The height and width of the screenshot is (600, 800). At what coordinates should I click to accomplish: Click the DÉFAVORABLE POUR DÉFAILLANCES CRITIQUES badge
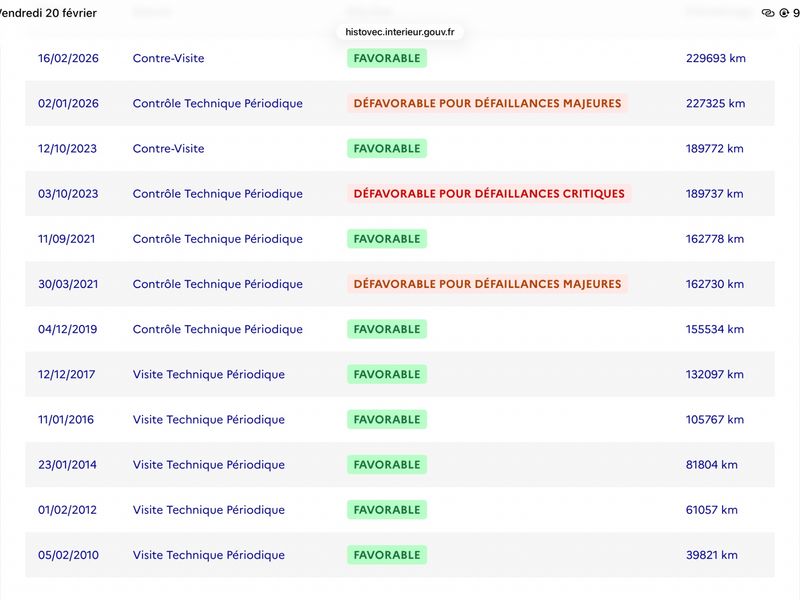coord(489,194)
